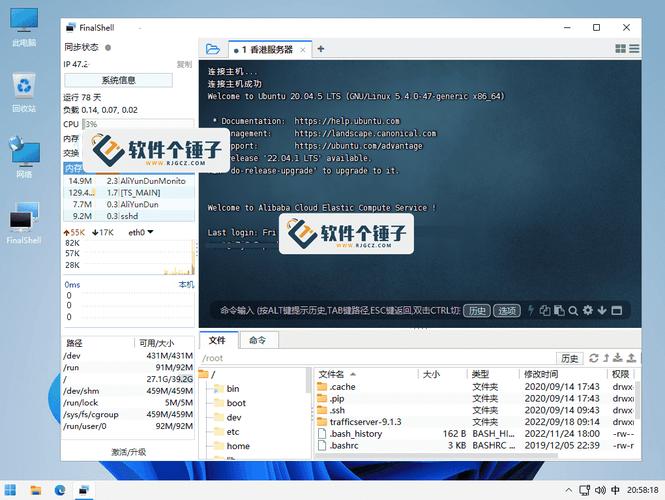Click the 激活/升级 link
The image size is (665, 500).
[x=129, y=452]
